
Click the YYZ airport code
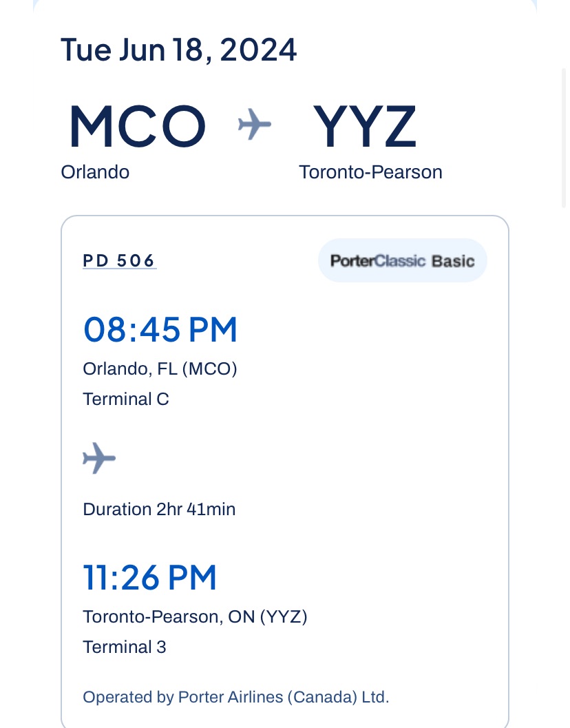pos(365,126)
